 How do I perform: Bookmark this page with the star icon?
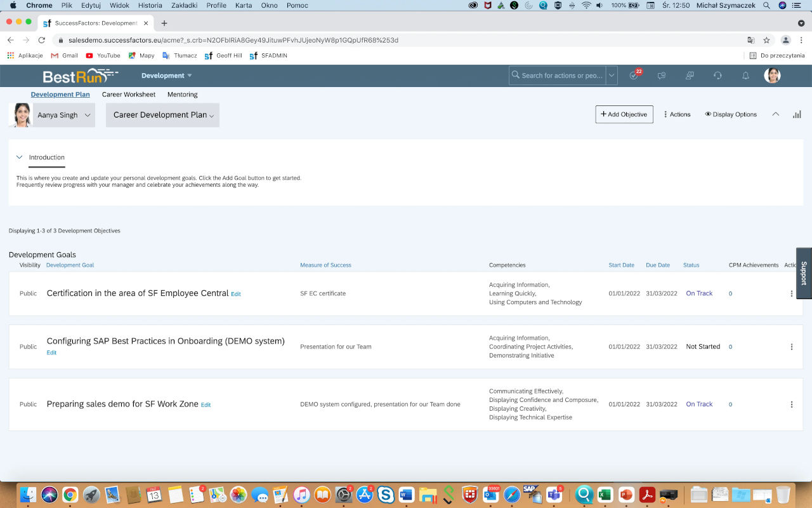pyautogui.click(x=766, y=39)
